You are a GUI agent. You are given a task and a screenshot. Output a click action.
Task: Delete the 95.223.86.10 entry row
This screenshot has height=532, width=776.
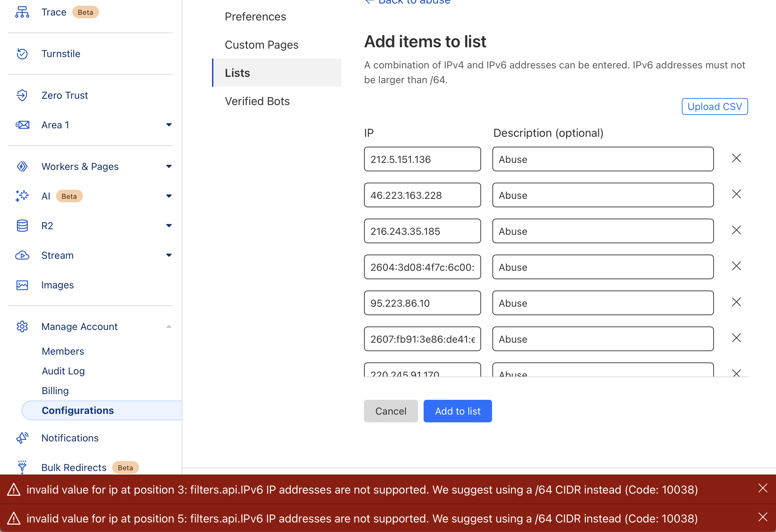coord(736,302)
